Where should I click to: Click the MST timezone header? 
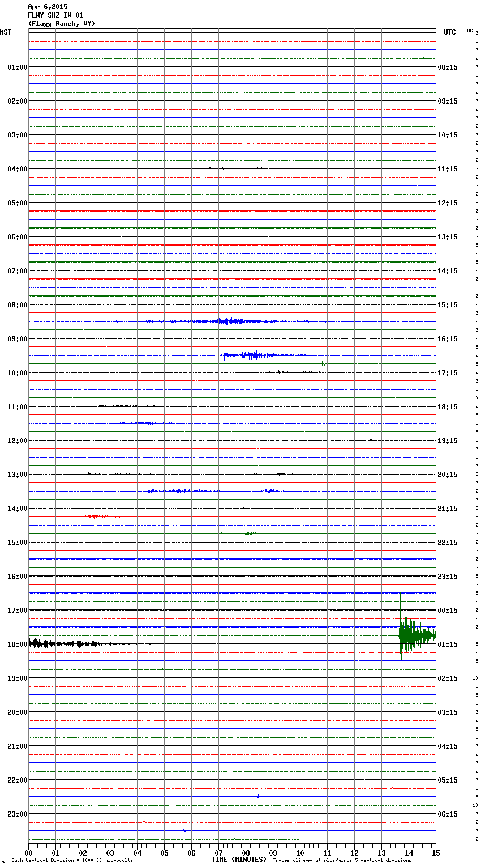click(6, 32)
